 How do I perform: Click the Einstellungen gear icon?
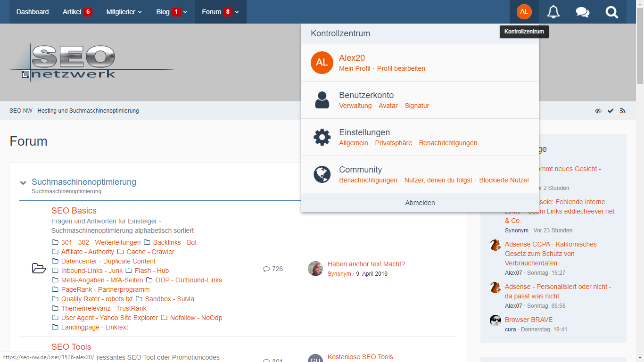pyautogui.click(x=322, y=137)
